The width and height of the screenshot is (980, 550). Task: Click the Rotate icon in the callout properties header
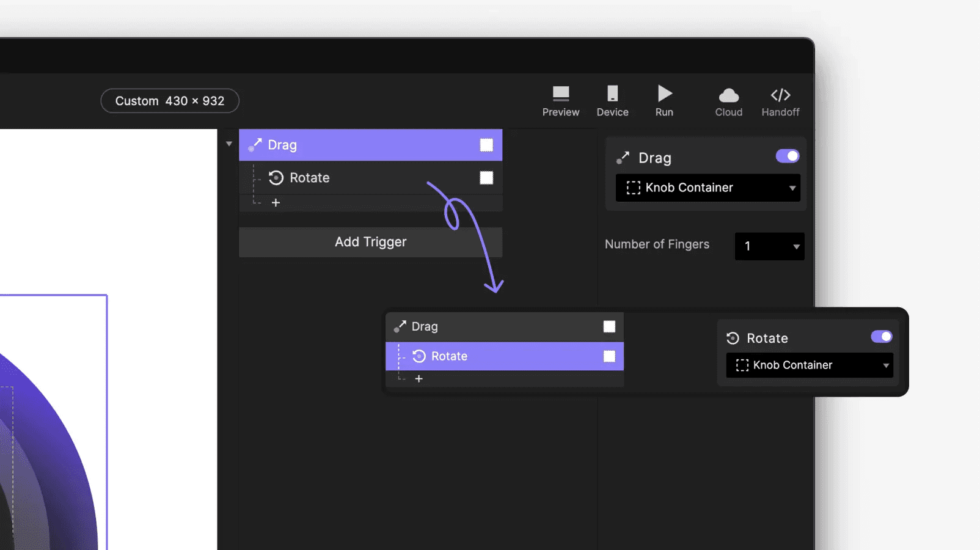tap(733, 338)
